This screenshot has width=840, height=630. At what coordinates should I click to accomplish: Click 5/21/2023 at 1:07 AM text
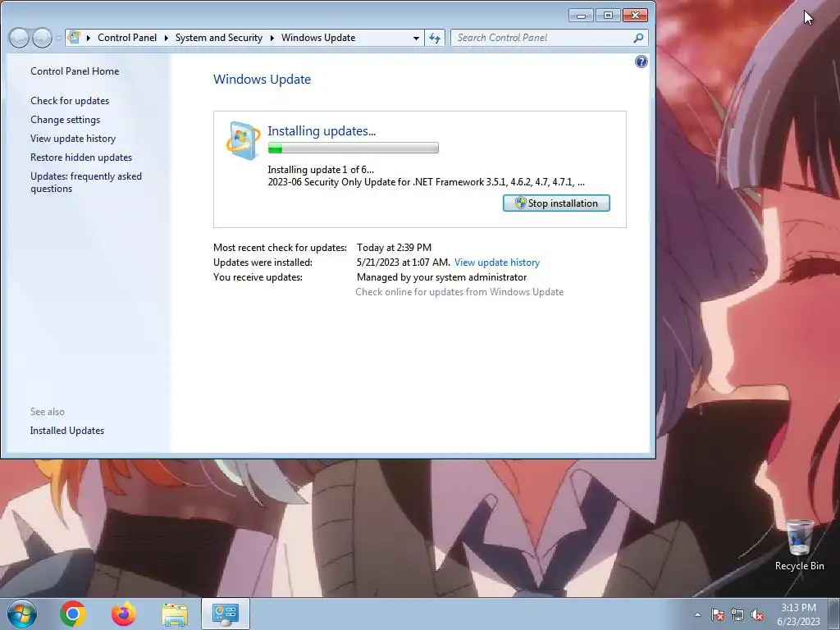coord(403,262)
